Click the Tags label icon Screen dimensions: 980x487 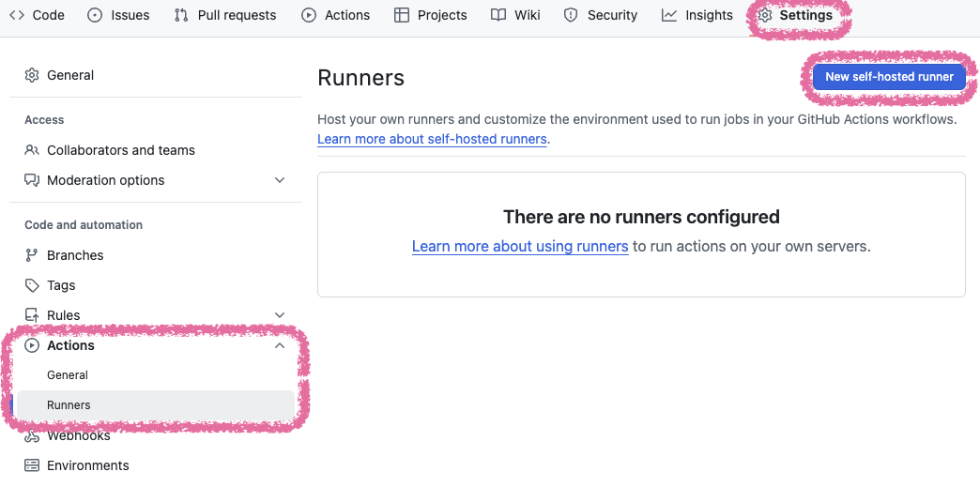(31, 285)
